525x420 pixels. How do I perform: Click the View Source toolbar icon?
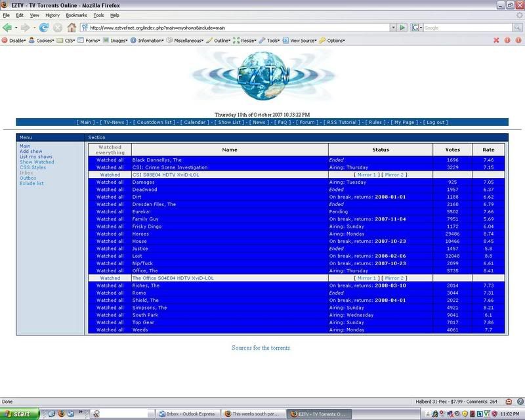285,41
